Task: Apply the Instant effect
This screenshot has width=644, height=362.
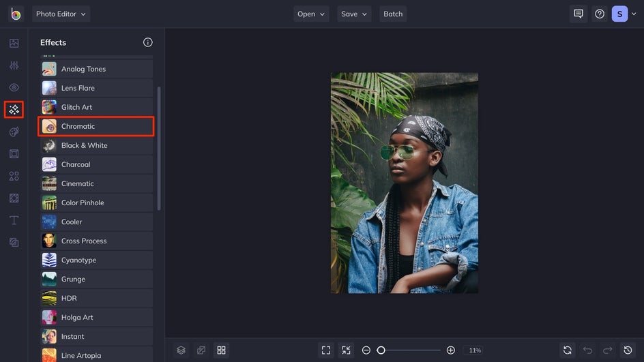Action: 96,336
